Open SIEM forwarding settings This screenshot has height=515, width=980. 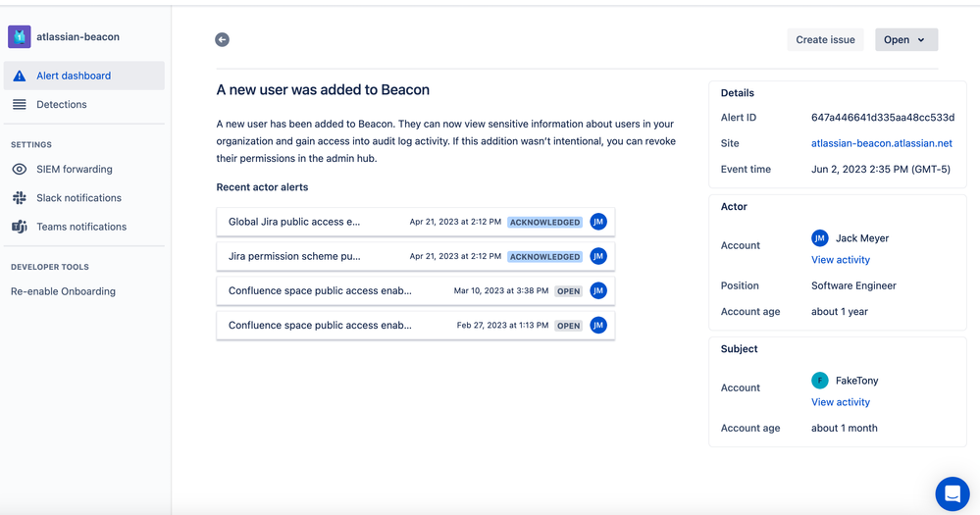coord(83,170)
